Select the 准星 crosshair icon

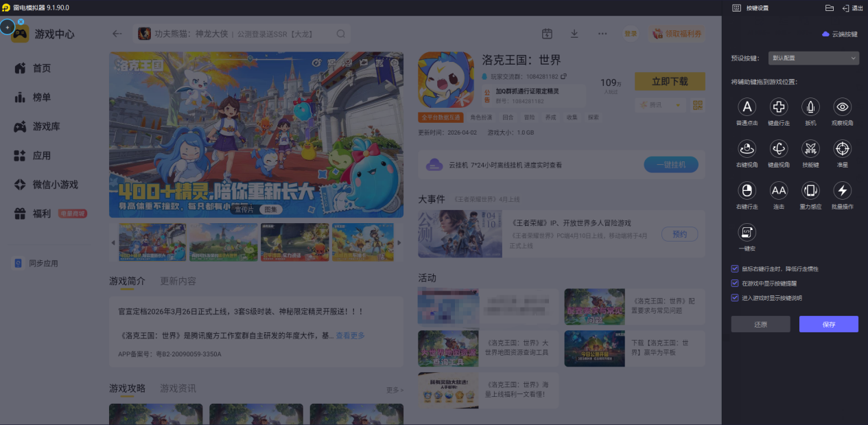click(843, 148)
